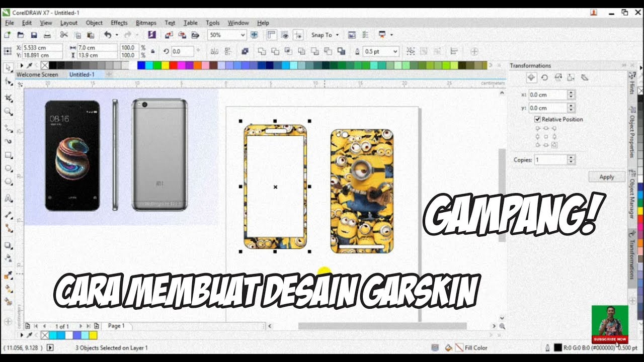This screenshot has height=362, width=644.
Task: Save the document with floppy icon
Action: (34, 35)
